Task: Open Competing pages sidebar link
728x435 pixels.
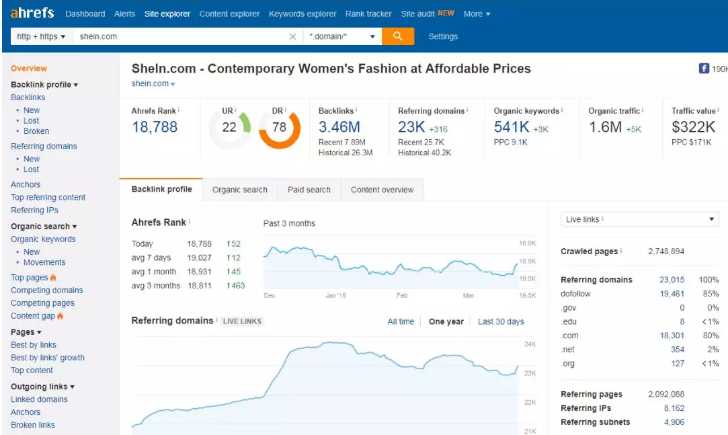Action: (42, 303)
